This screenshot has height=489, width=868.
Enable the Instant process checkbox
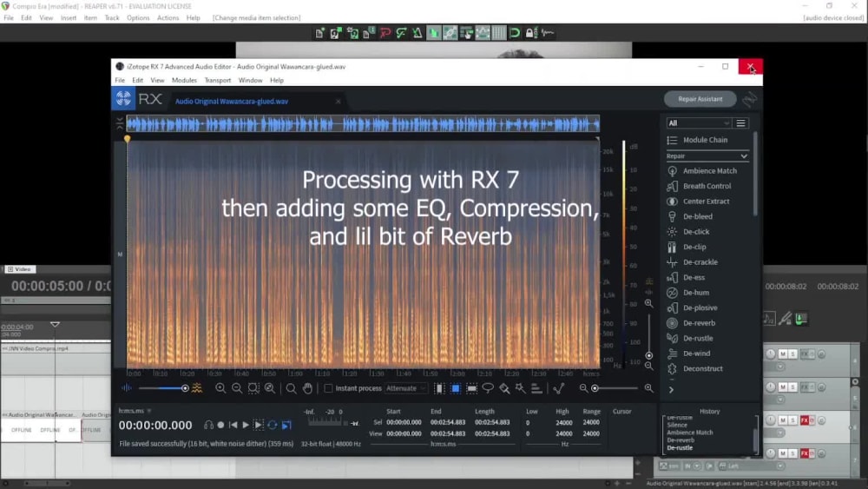click(x=328, y=388)
